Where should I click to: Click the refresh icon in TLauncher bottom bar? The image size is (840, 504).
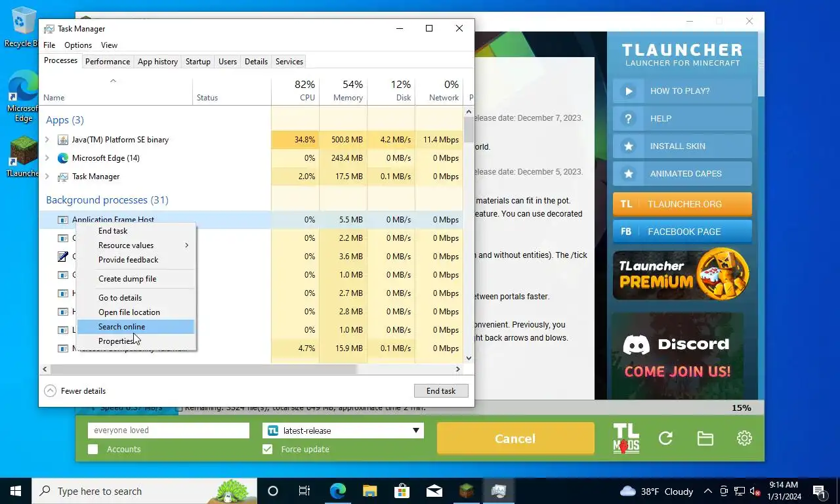point(665,438)
